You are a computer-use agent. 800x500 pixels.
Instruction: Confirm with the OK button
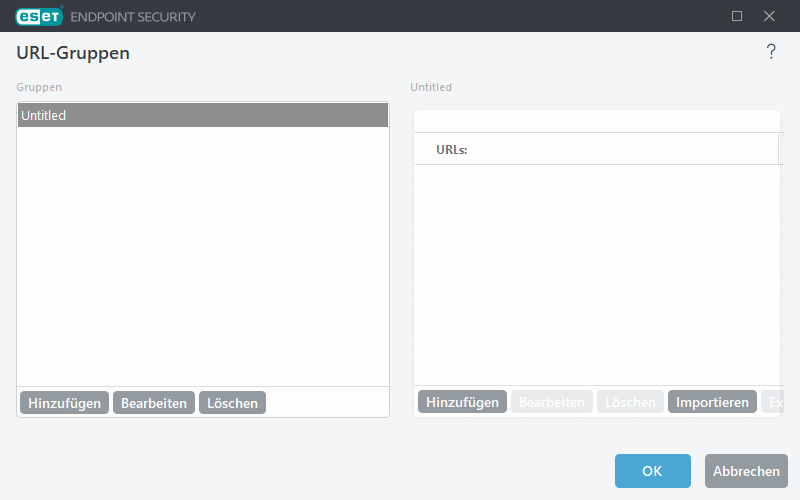click(653, 471)
